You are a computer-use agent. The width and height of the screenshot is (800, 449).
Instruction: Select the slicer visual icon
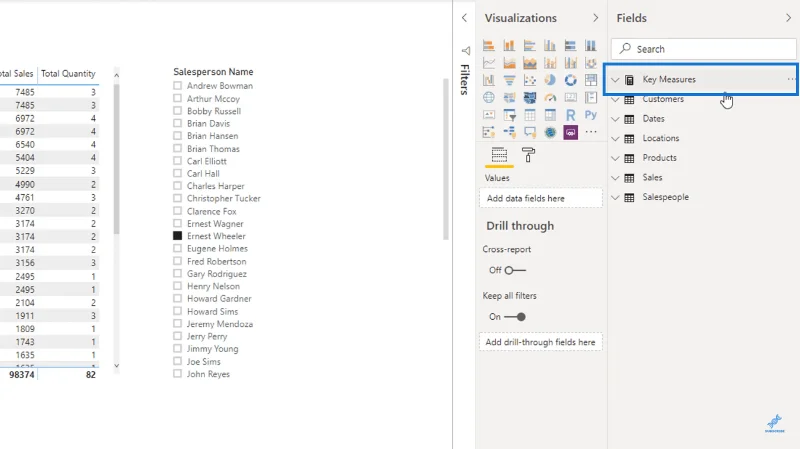[509, 115]
